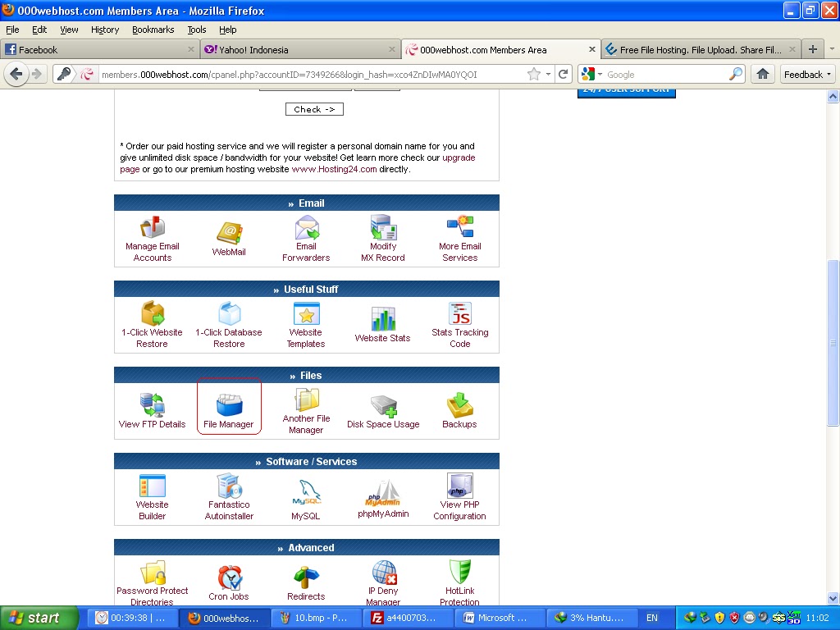The height and width of the screenshot is (630, 840).
Task: Open the Feedback dropdown button
Action: (x=807, y=75)
